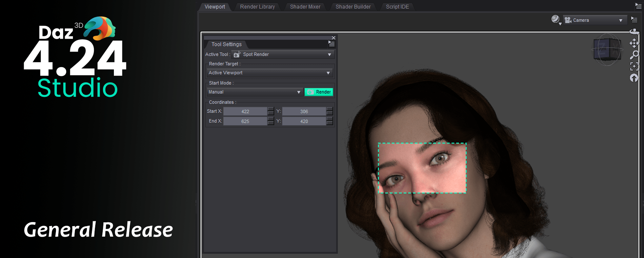The width and height of the screenshot is (644, 258).
Task: Click the End Y stepper buttons
Action: [329, 121]
